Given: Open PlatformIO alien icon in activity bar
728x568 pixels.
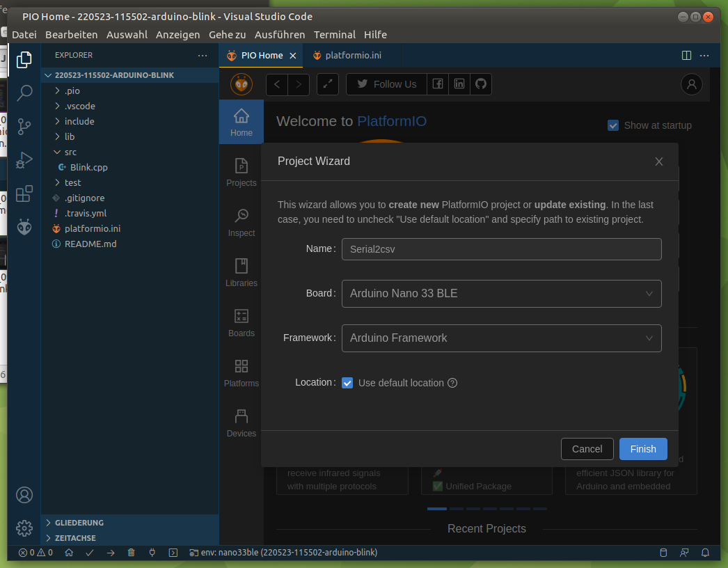Looking at the screenshot, I should [x=24, y=227].
